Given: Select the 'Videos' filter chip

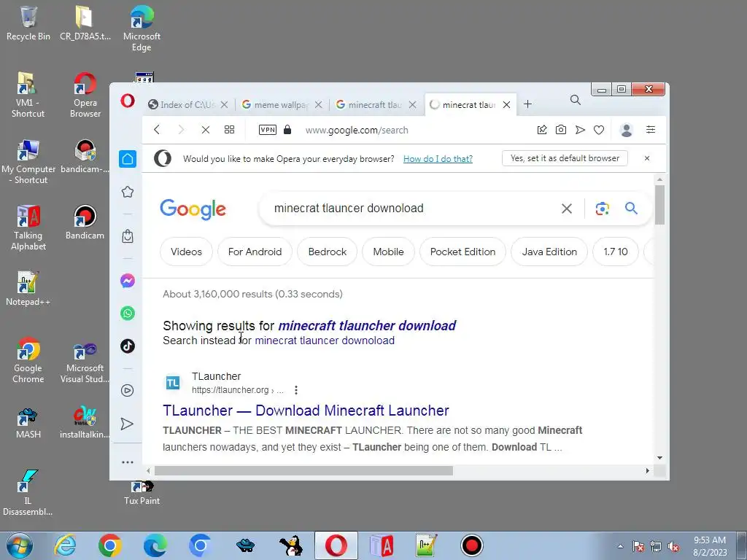Looking at the screenshot, I should (186, 252).
